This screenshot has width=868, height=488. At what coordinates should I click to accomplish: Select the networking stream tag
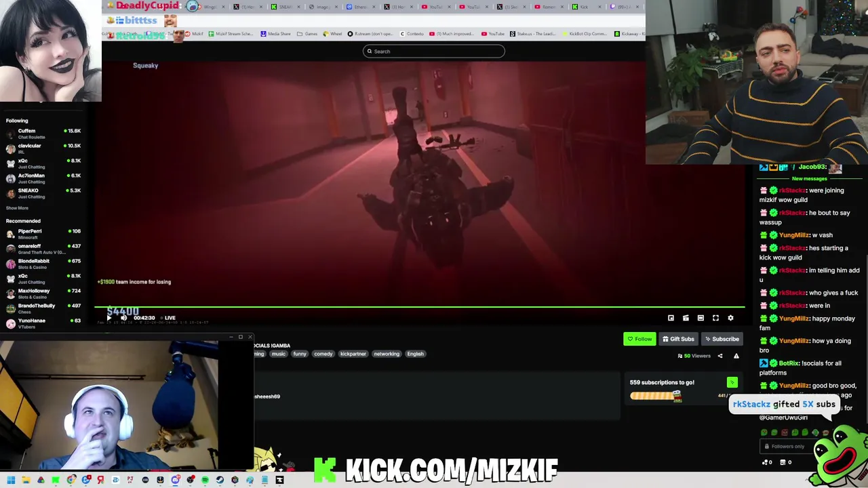click(x=387, y=354)
